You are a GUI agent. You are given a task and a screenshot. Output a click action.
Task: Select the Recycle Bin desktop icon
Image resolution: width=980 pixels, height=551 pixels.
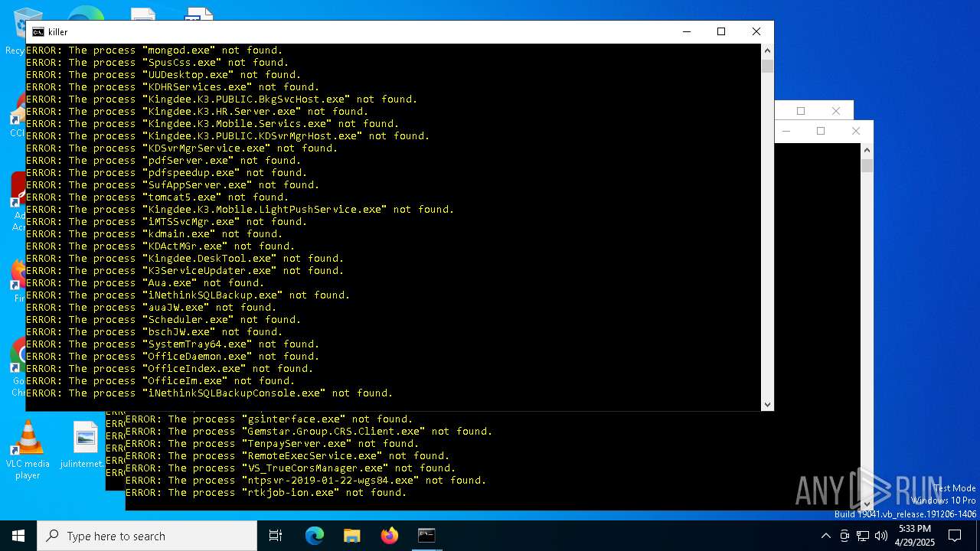(15, 31)
